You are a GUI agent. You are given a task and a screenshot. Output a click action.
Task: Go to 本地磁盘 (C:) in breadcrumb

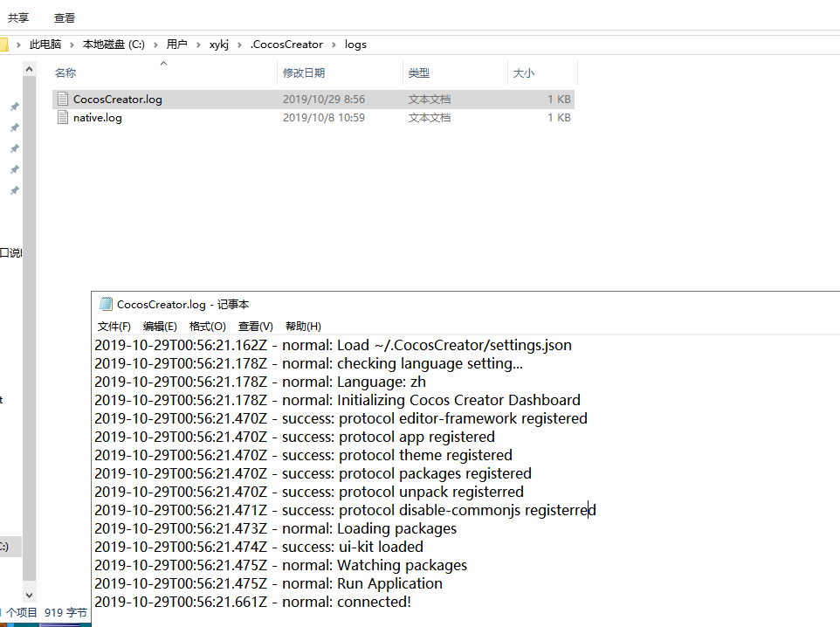click(114, 45)
